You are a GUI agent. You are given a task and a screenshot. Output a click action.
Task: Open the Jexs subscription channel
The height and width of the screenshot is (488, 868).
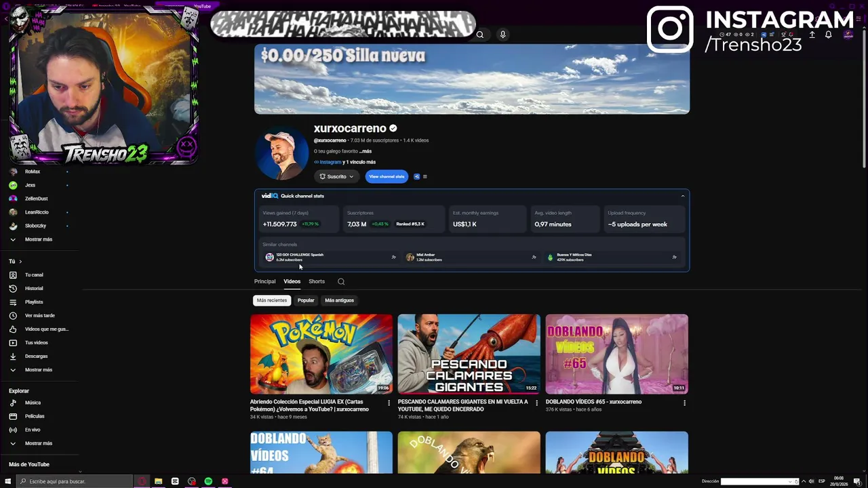30,185
